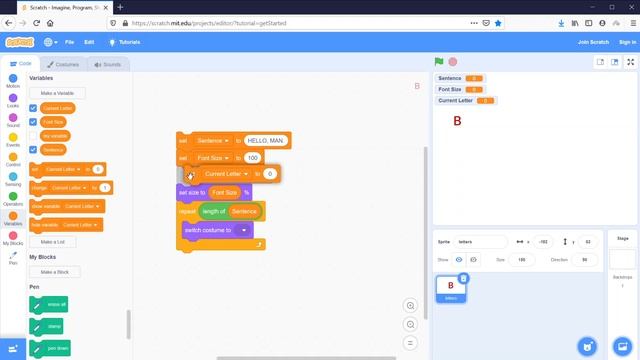
Task: Toggle the Font Size variable checkbox
Action: click(33, 122)
